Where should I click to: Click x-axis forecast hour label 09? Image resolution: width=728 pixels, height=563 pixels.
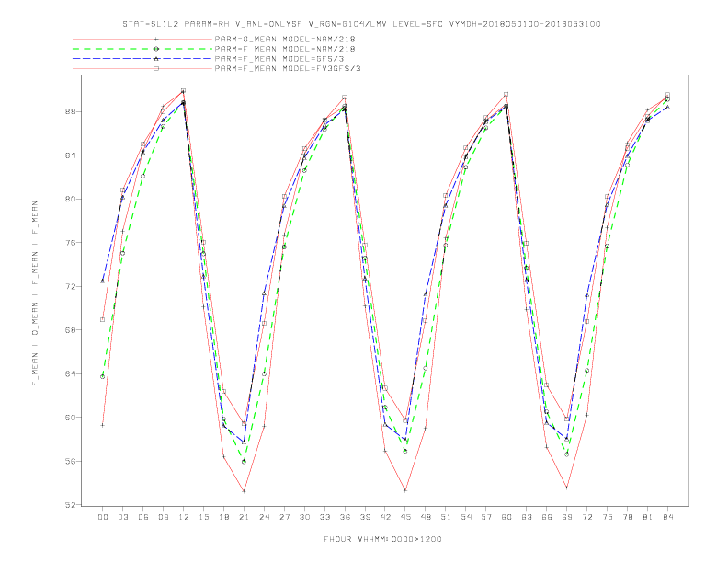coord(164,517)
